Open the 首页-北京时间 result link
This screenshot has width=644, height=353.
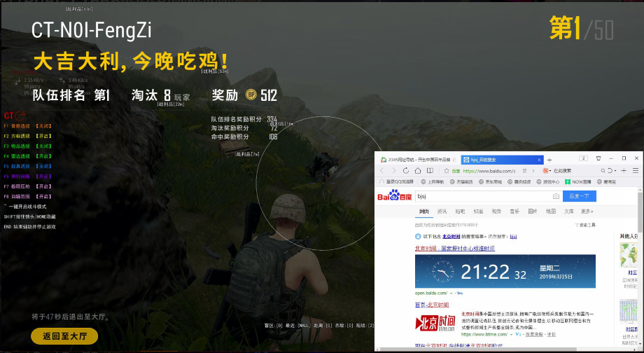pyautogui.click(x=432, y=305)
